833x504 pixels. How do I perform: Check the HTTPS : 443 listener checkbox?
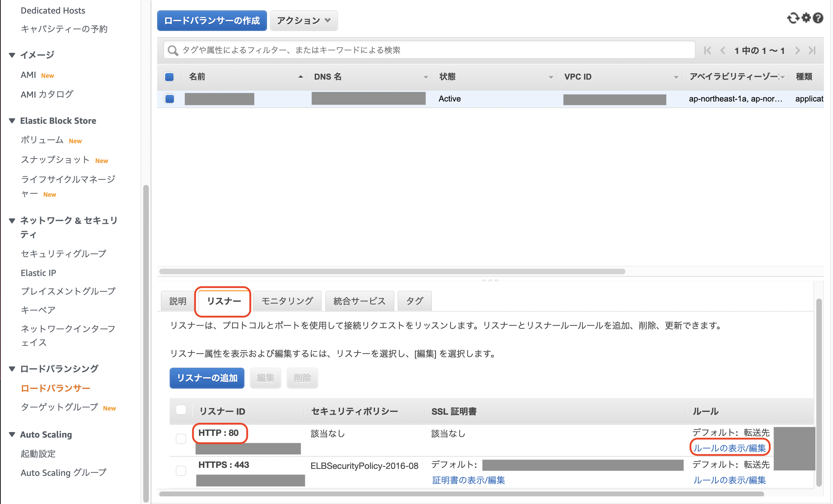[181, 471]
